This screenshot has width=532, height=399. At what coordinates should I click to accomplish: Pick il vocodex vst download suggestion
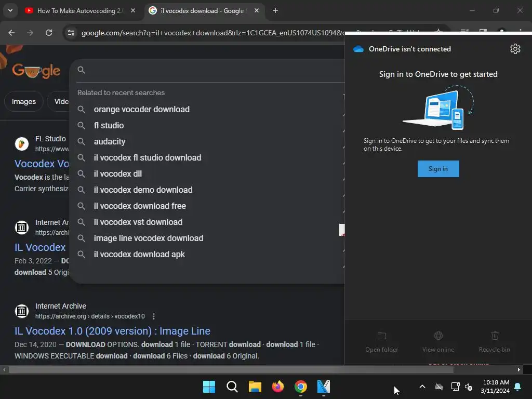pos(138,222)
